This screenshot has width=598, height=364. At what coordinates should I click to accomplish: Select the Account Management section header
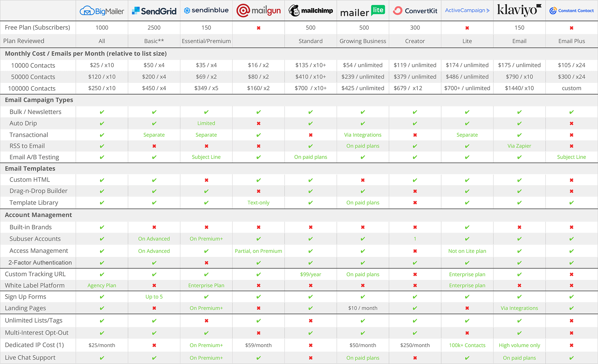pos(38,215)
